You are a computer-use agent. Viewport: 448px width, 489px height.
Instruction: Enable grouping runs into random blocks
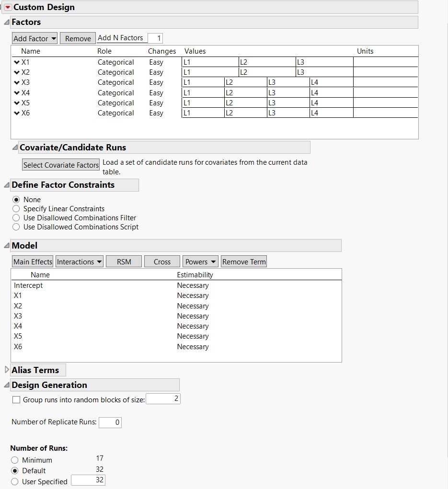coord(16,400)
